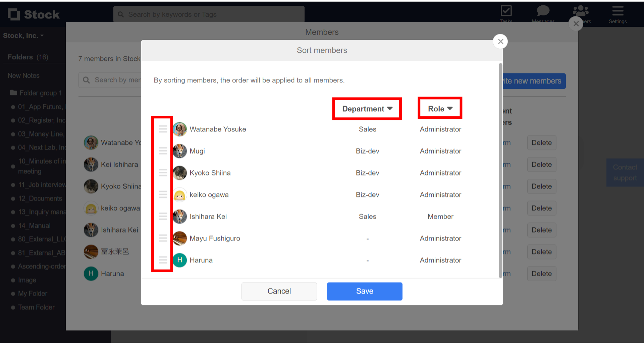Screen dimensions: 644x343
Task: Click the Folder group 1 folder icon
Action: click(x=13, y=93)
